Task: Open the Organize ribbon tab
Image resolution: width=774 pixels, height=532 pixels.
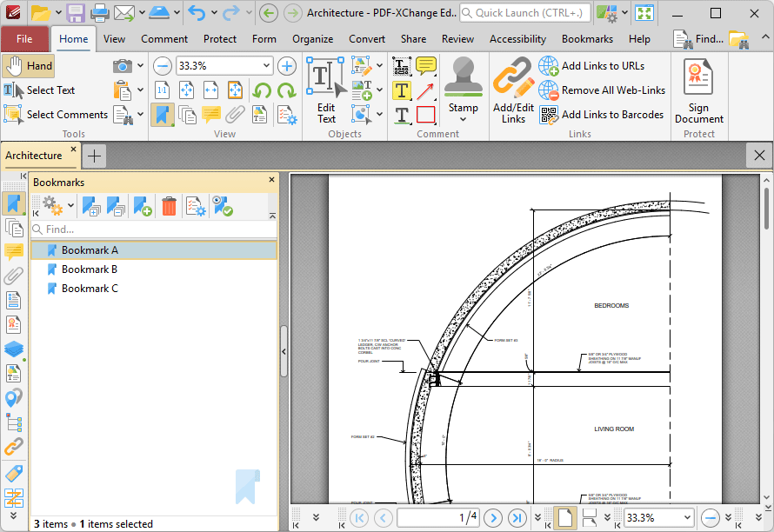Action: click(312, 39)
